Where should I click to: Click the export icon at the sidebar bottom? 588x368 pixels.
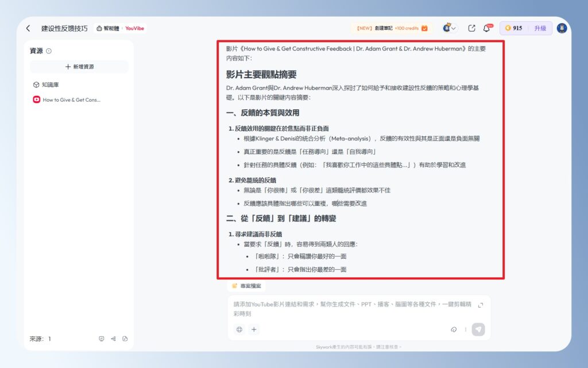125,339
